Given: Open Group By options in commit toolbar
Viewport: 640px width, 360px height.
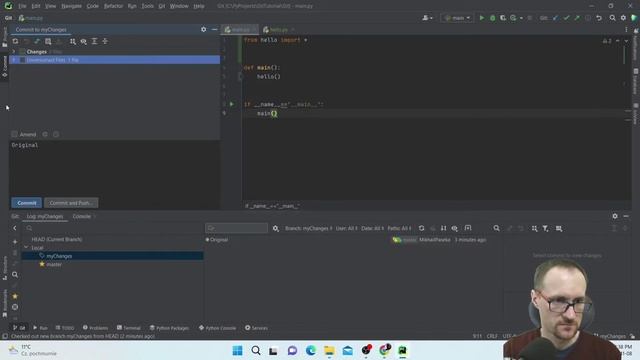Looking at the screenshot, I should (x=73, y=41).
